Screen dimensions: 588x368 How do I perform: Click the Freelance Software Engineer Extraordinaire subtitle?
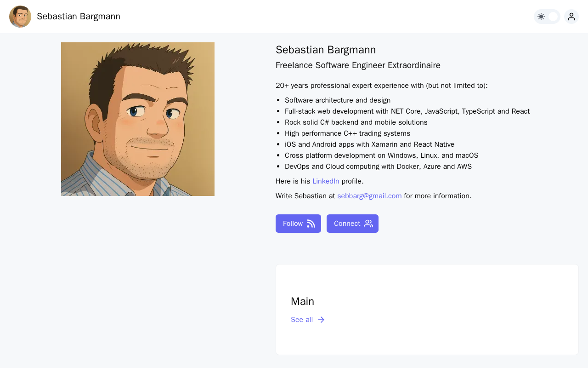(x=358, y=65)
